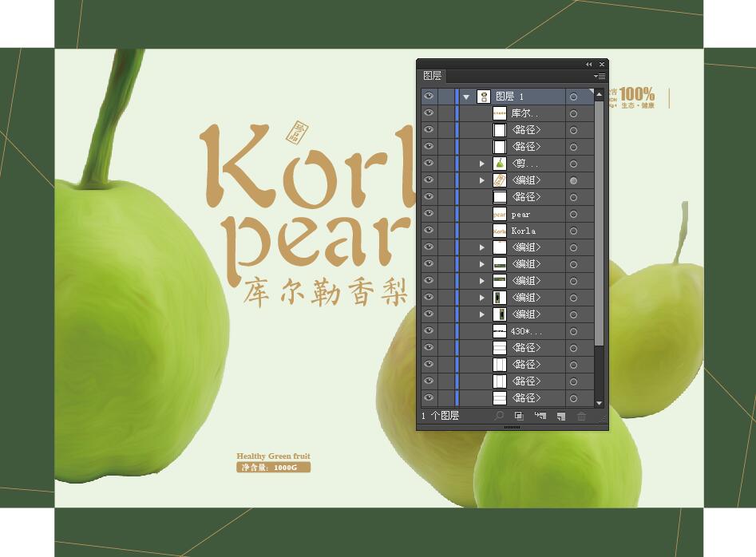Toggle visibility of stamp-thumbnail <编组> row
756x557 pixels.
coord(428,180)
